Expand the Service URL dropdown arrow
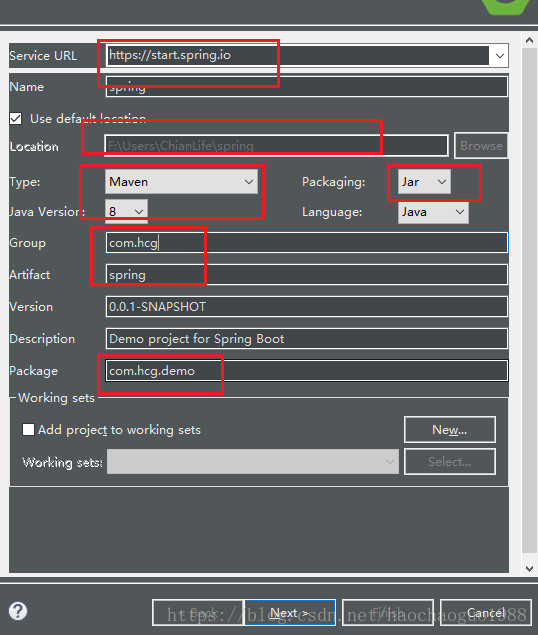538x635 pixels. (500, 55)
